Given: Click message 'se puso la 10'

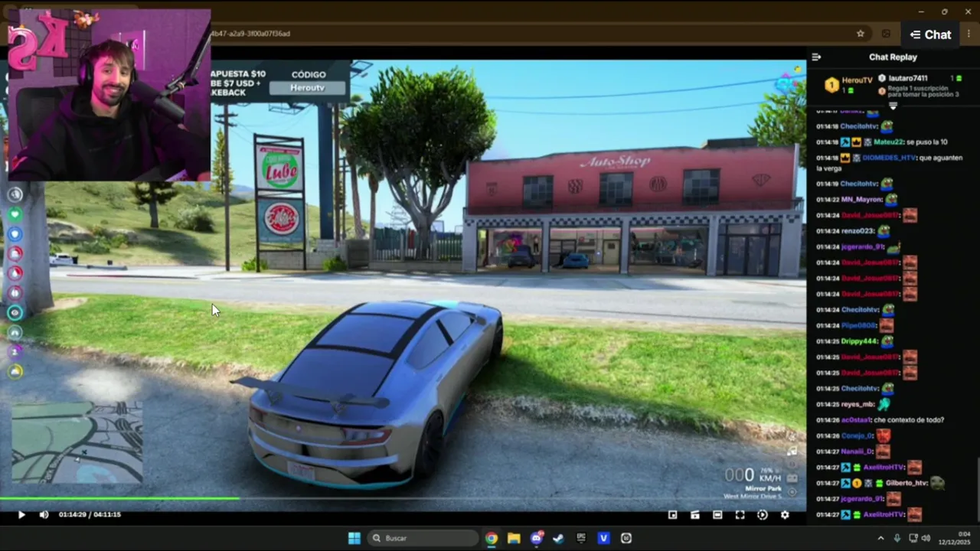Looking at the screenshot, I should [x=926, y=142].
